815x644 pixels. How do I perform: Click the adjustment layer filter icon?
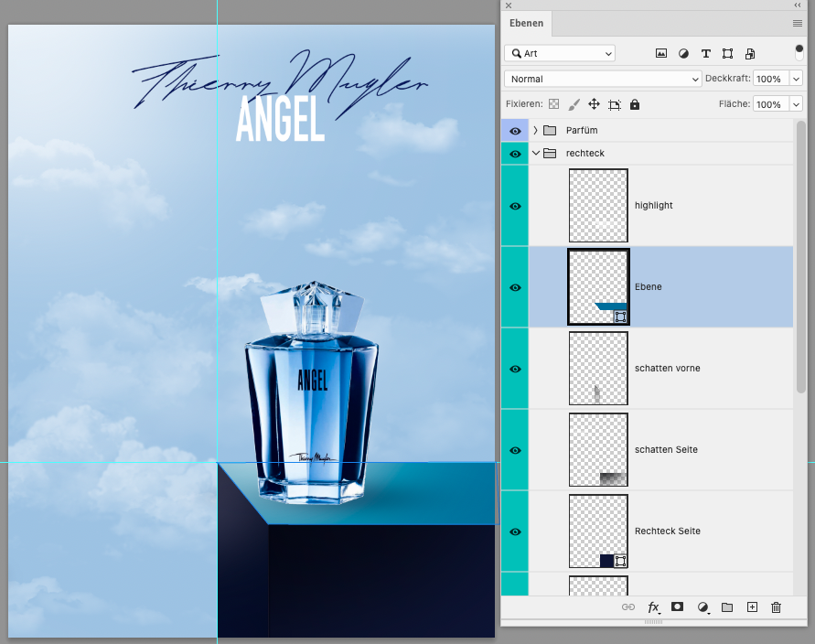pyautogui.click(x=683, y=54)
